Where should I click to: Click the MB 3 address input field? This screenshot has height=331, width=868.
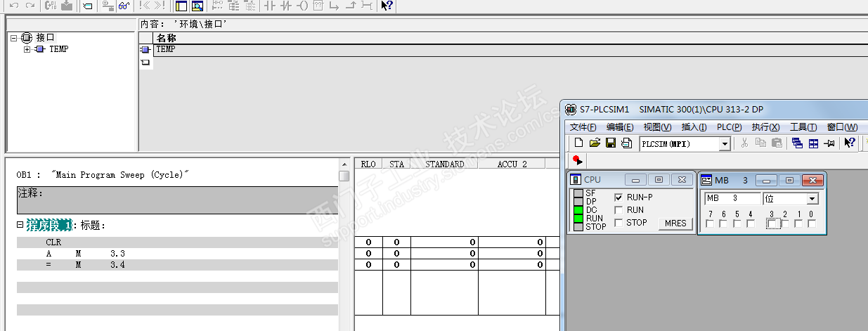[x=732, y=199]
